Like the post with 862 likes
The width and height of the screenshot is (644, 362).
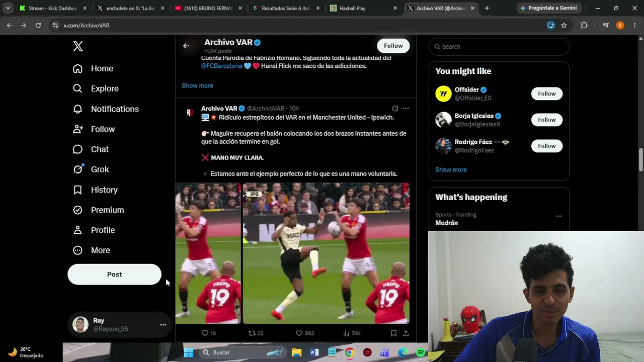tap(305, 333)
